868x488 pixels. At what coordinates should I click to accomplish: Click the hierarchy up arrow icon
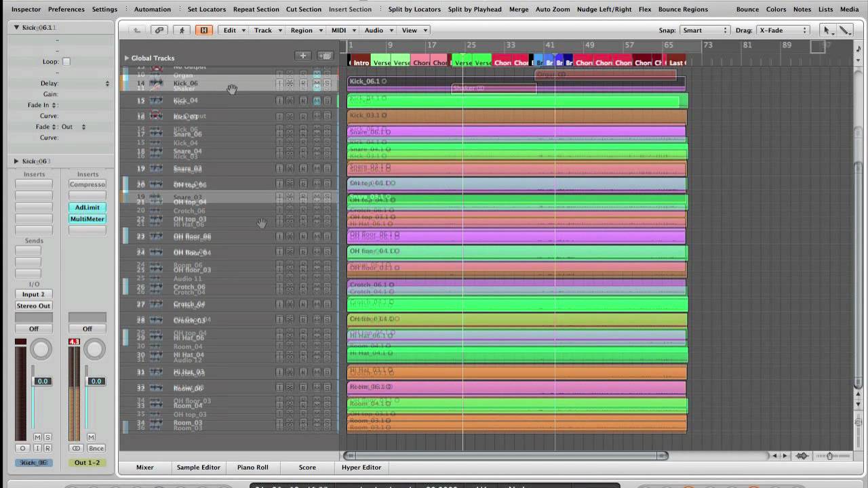pos(137,30)
